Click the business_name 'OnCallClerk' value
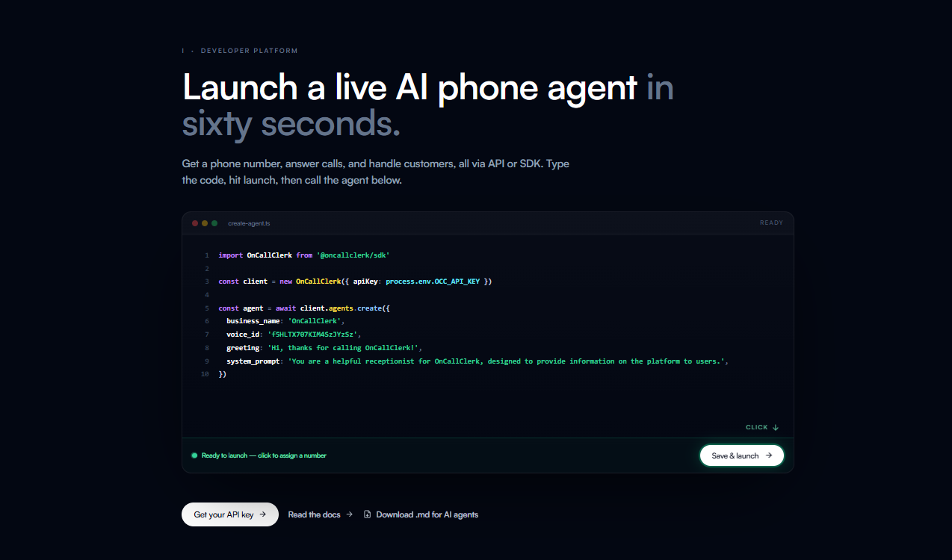952x560 pixels. click(316, 321)
